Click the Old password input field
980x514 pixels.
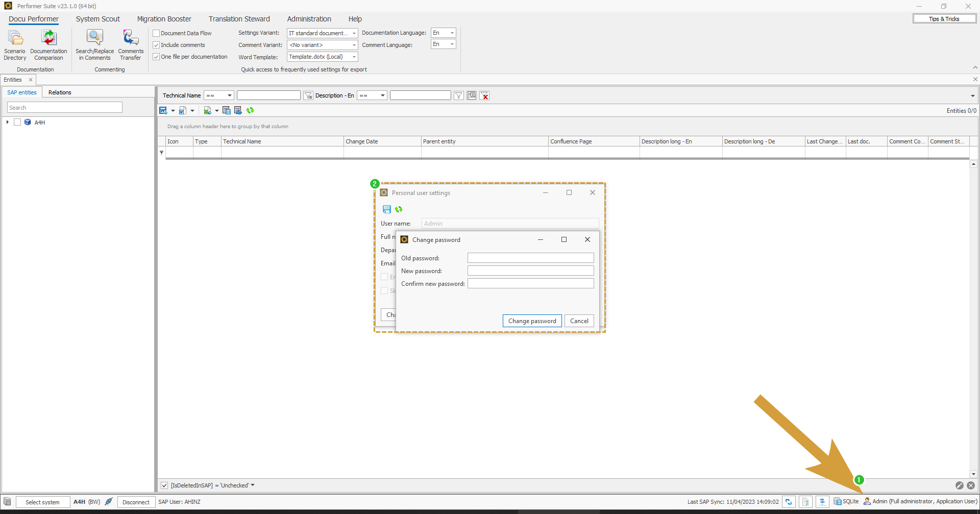coord(530,258)
